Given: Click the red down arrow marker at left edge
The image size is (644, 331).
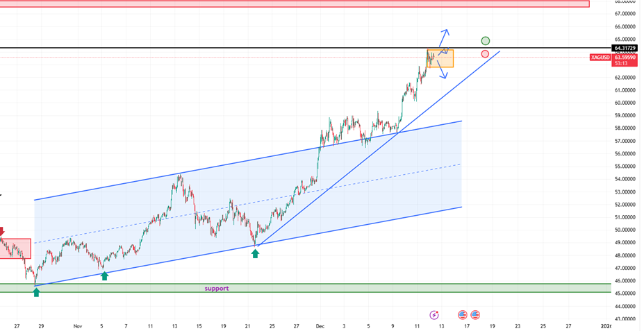Looking at the screenshot, I should [x=2, y=231].
